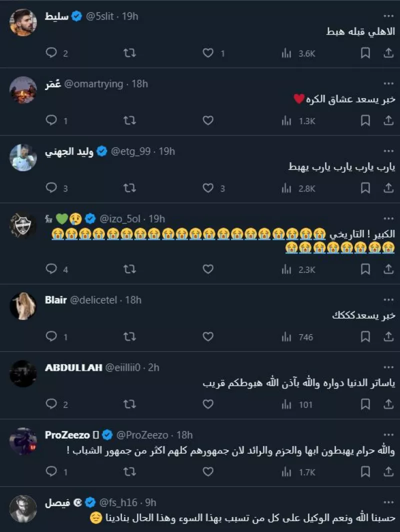Retweet عُمَر's reply about football fans
The width and height of the screenshot is (400, 532).
(129, 120)
